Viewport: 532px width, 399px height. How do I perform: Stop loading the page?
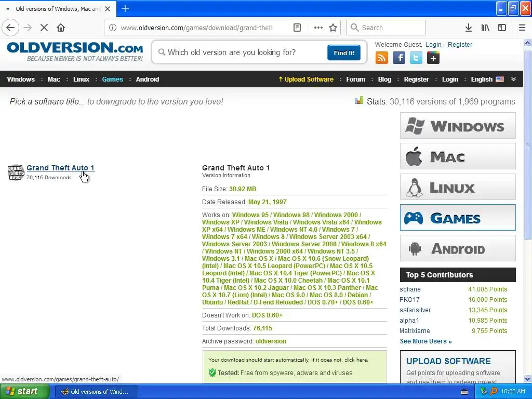point(44,28)
